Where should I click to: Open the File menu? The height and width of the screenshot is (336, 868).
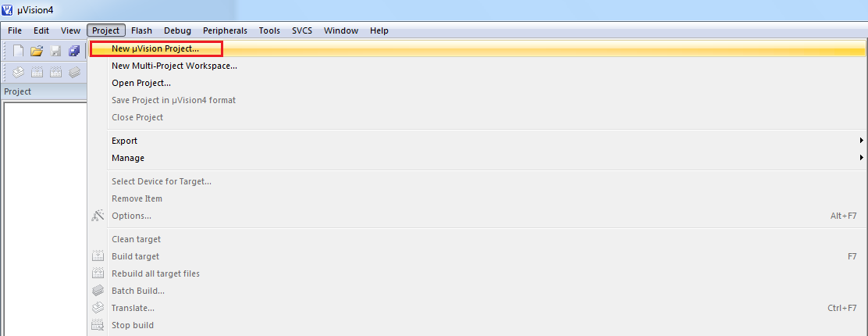pos(15,30)
